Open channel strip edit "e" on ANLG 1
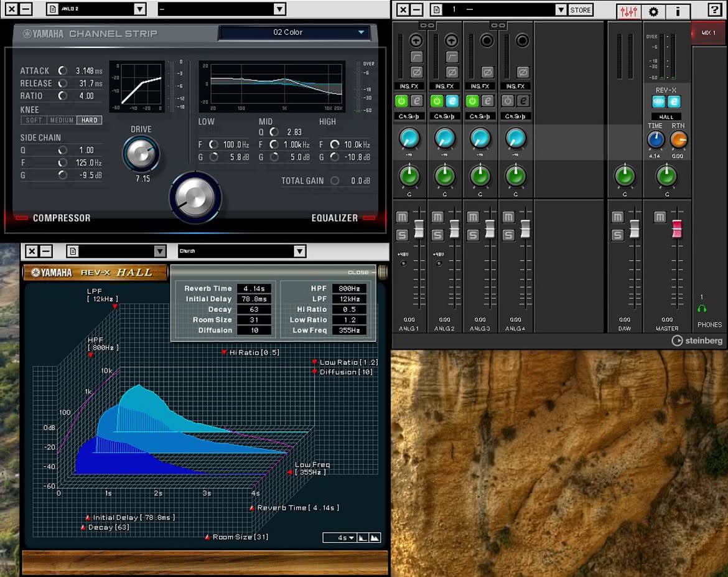This screenshot has height=577, width=728. (x=417, y=101)
